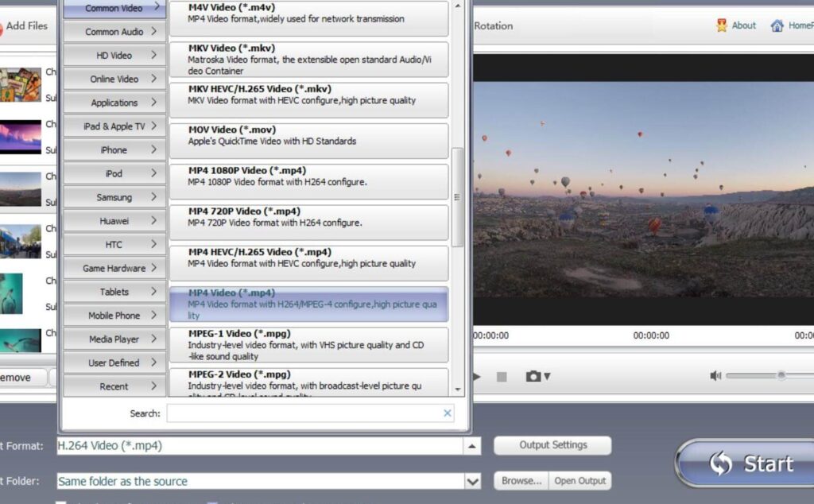814x504 pixels.
Task: Expand the iPad & Apple TV category
Action: tap(114, 126)
